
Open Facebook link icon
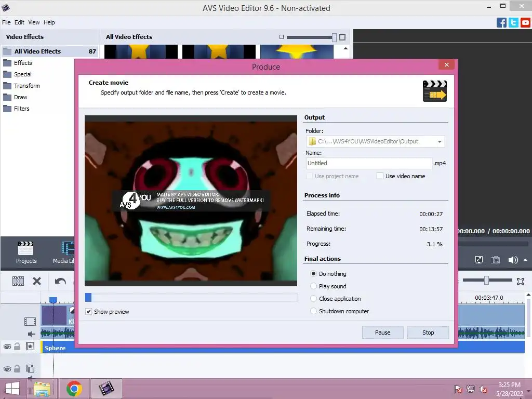501,22
